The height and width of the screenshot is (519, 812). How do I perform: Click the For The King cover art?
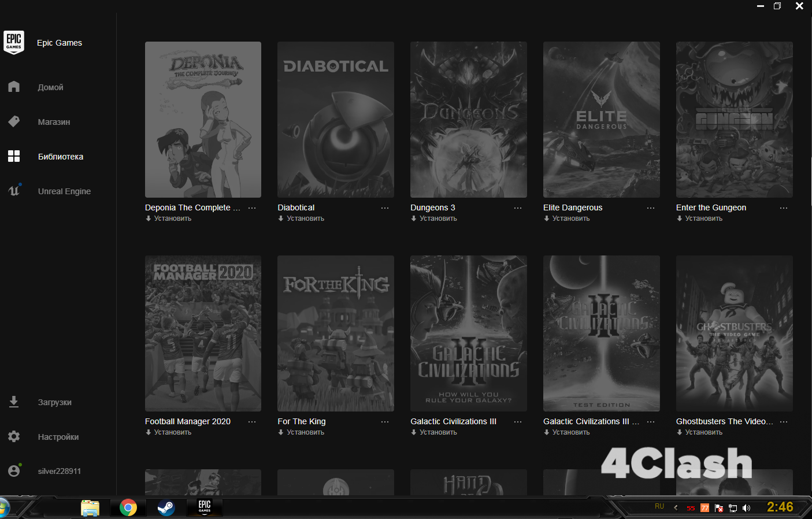pyautogui.click(x=336, y=333)
